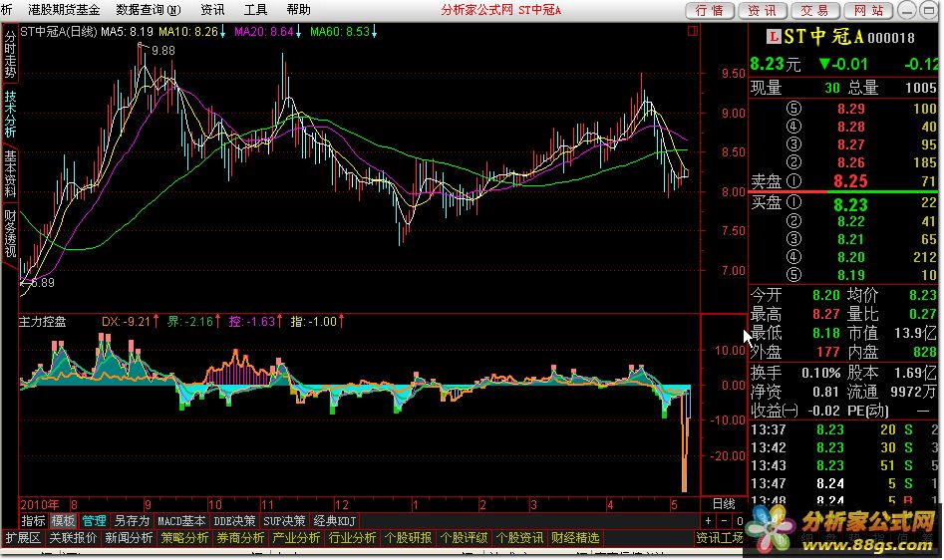
Task: Click the 9.88 high price marker
Action: coord(163,51)
